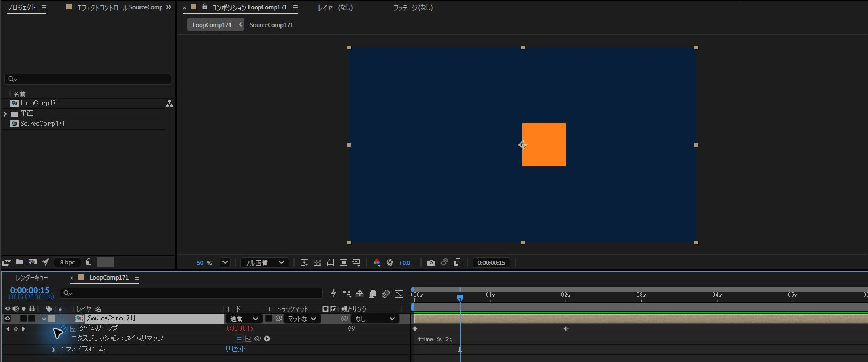Switch to the フッテージ (なし) viewer tab
The image size is (868, 362).
[x=413, y=8]
